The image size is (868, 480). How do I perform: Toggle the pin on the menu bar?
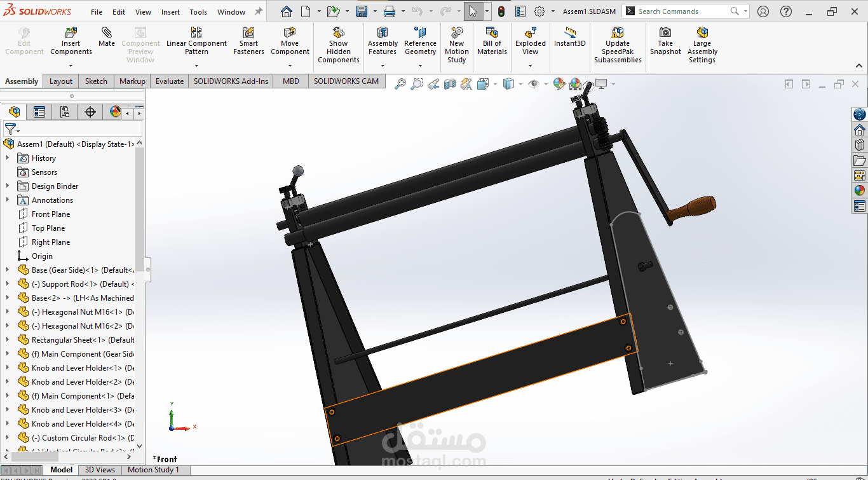[x=258, y=11]
